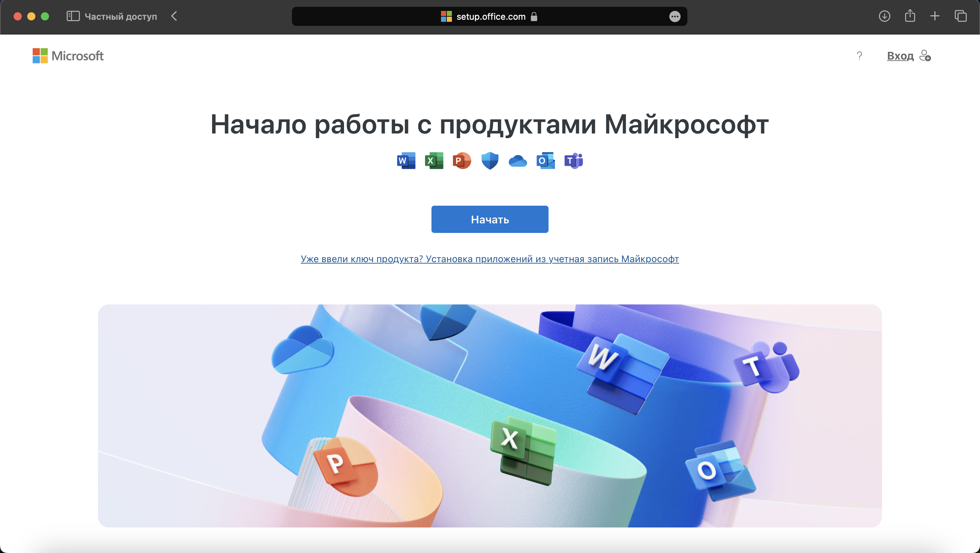The image size is (980, 553).
Task: Open the 'Уже ввели ключ продукта?' link
Action: coord(490,259)
